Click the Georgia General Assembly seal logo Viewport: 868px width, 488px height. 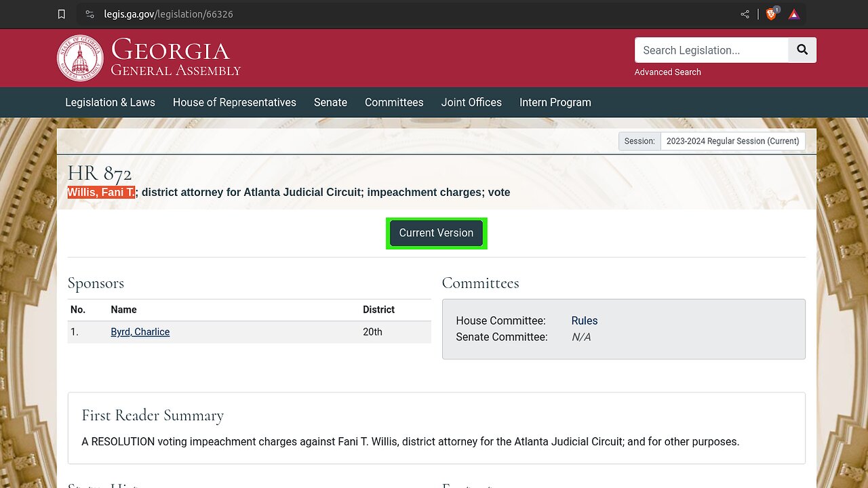click(80, 58)
